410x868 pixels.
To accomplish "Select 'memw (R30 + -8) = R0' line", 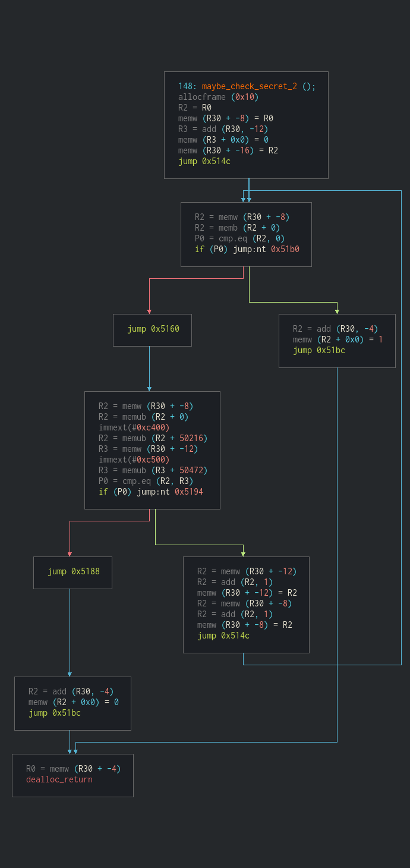I will 225,118.
